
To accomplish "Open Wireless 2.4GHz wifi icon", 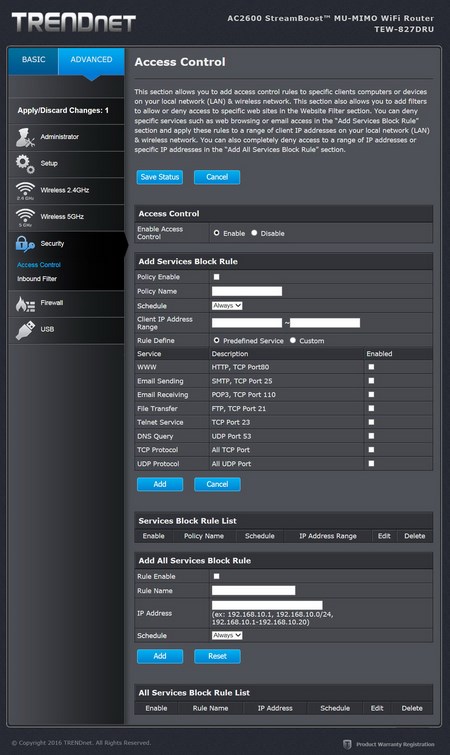I will pyautogui.click(x=25, y=191).
